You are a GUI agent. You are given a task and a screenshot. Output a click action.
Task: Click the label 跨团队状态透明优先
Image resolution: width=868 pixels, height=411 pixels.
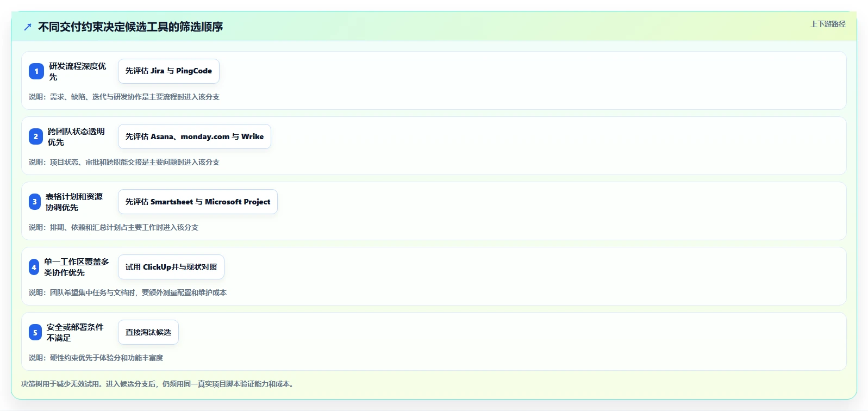pyautogui.click(x=76, y=136)
